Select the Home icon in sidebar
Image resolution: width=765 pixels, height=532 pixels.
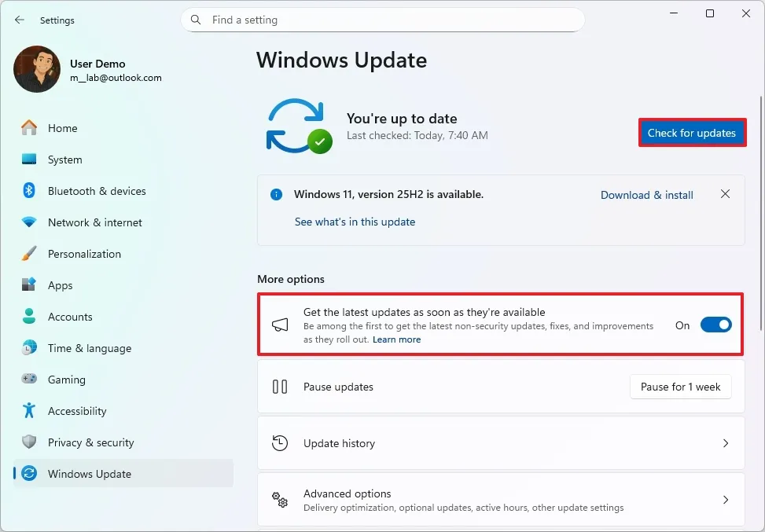click(x=30, y=128)
